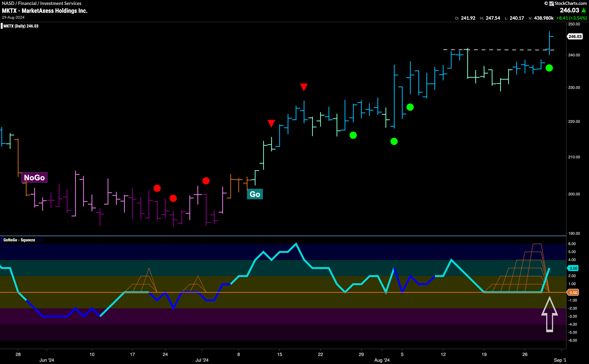Image resolution: width=589 pixels, height=364 pixels.
Task: Click the MKTX (Daily) 246.03 legend label
Action: (x=21, y=26)
